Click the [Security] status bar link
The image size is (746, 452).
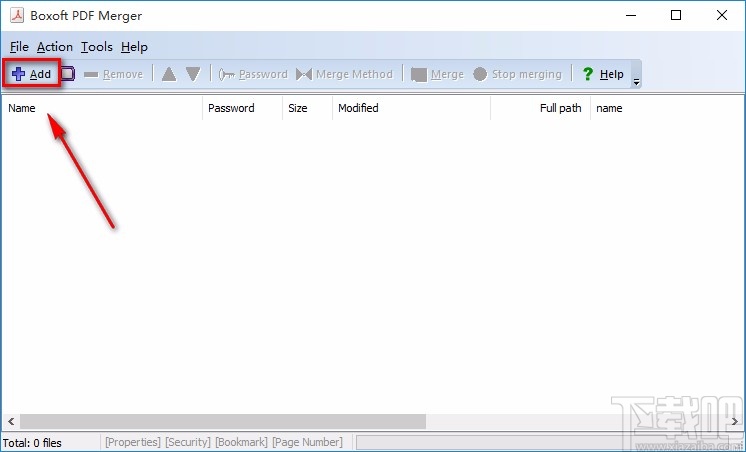(x=188, y=442)
